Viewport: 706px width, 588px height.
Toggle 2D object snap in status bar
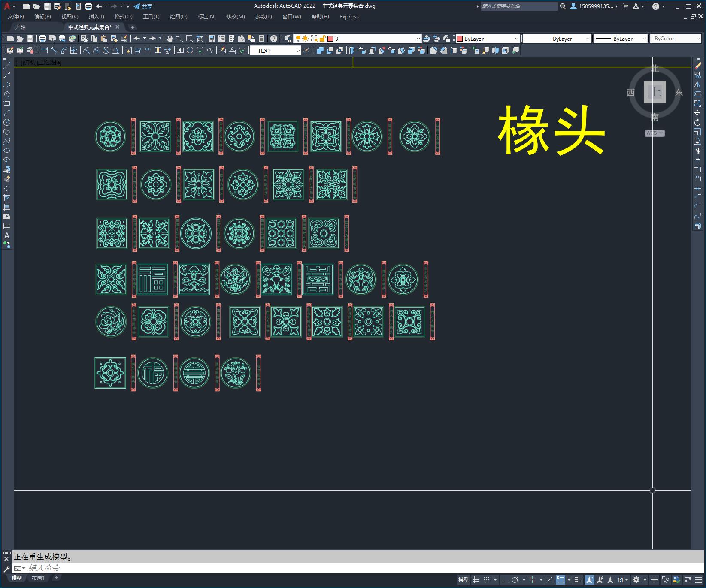(561, 580)
